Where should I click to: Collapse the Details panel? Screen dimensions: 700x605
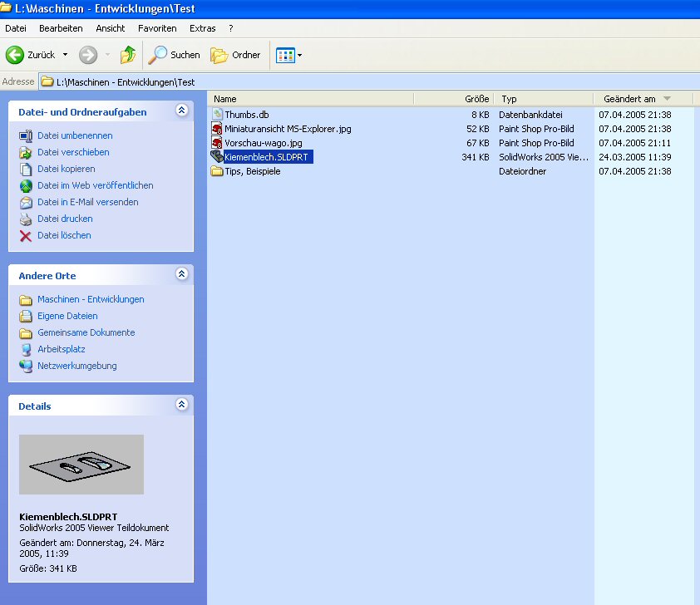pyautogui.click(x=181, y=405)
